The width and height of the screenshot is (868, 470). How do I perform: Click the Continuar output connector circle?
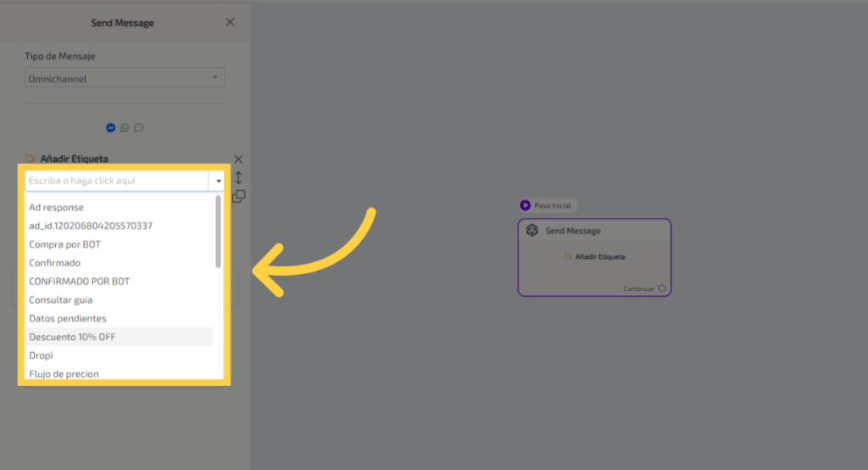coord(662,288)
